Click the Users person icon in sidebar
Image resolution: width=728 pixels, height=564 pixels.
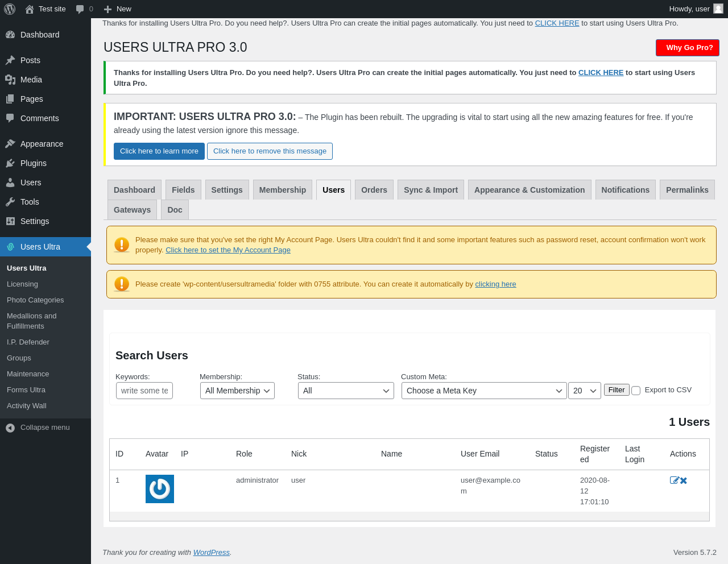click(10, 183)
